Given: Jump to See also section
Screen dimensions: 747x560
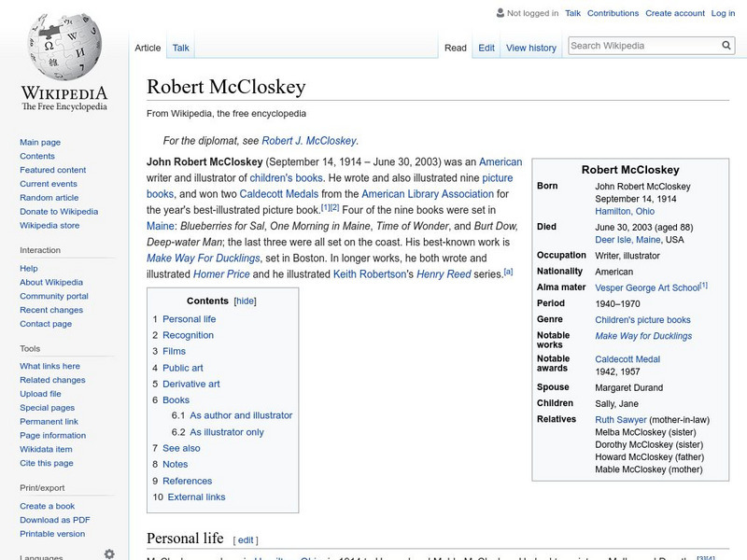Looking at the screenshot, I should click(181, 448).
